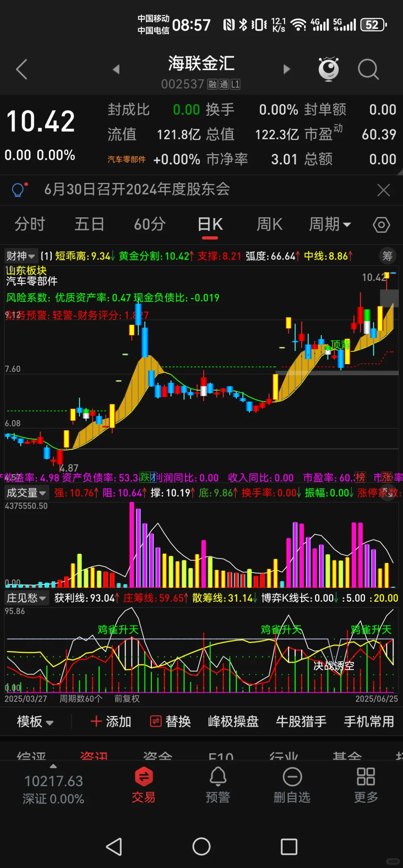Screen dimensions: 403x868
Task: Switch to 分时 chart tab
Action: click(x=30, y=224)
